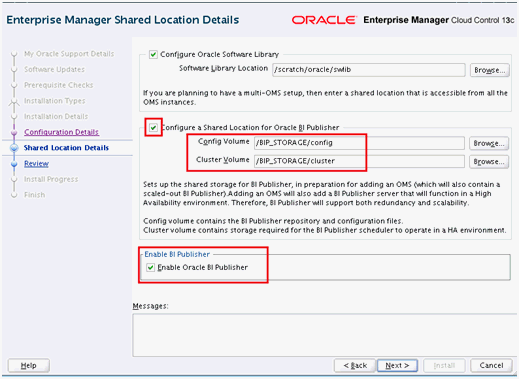Click the Shared Location Details step bullet icon
Image resolution: width=519 pixels, height=379 pixels.
(x=14, y=148)
